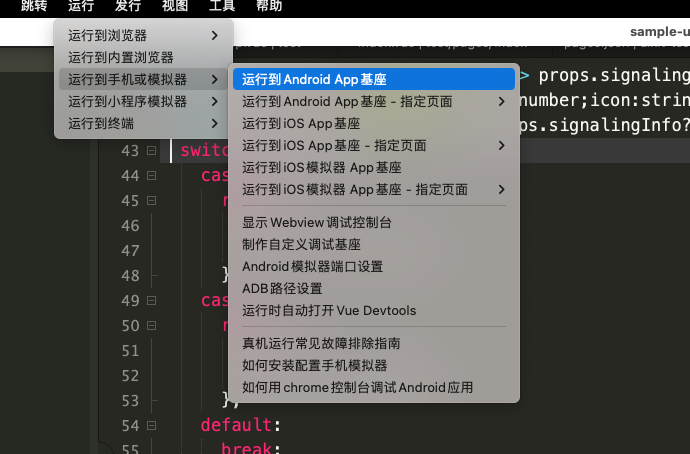Select 运行到浏览器 menu entry
Screen dimensions: 690x454
pos(143,35)
